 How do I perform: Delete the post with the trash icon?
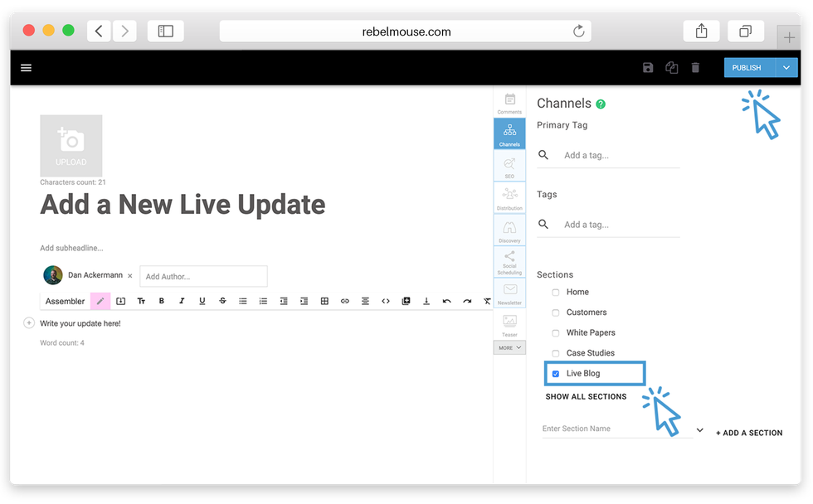tap(695, 68)
